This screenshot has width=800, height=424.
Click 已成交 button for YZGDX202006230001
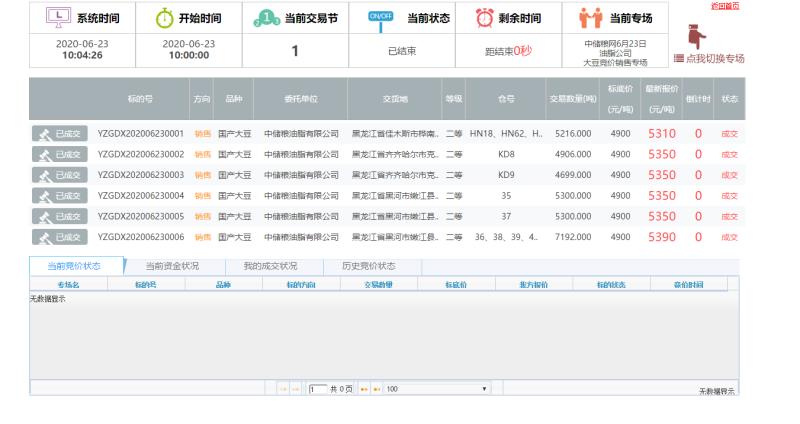[x=60, y=134]
